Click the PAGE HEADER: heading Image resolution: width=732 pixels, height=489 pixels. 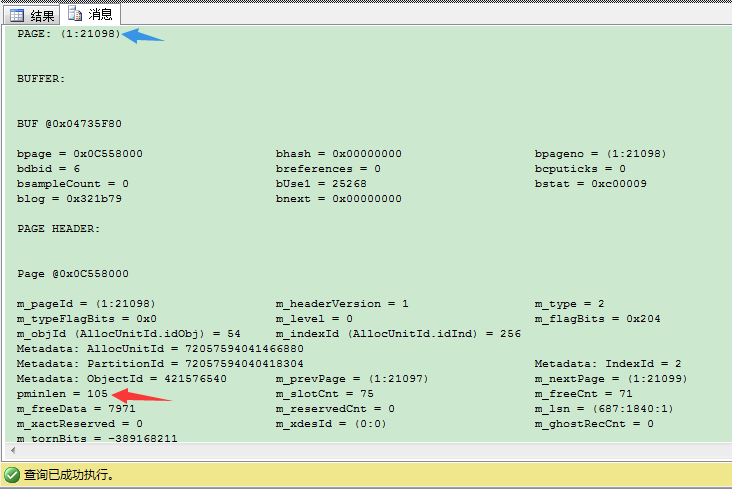click(59, 228)
